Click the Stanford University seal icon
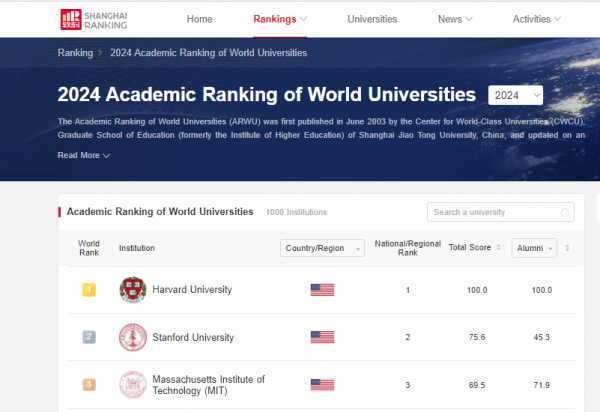The image size is (600, 412). coord(132,337)
